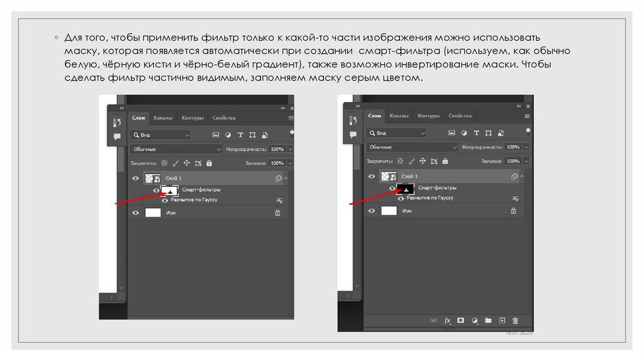644x361 pixels.
Task: Switch to Свойства tab in left panel
Action: pos(224,118)
